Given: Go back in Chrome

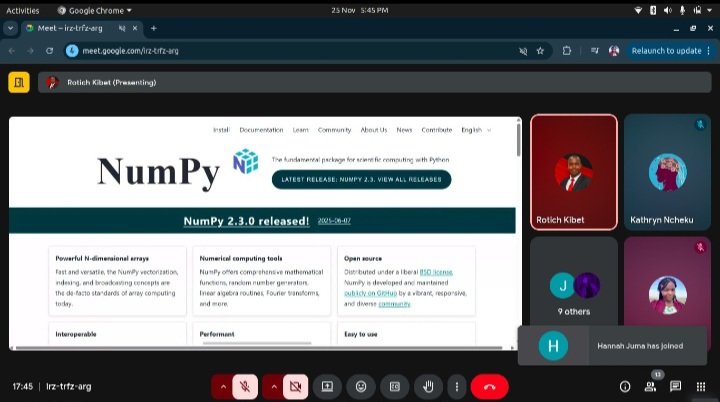Looking at the screenshot, I should pyautogui.click(x=12, y=51).
